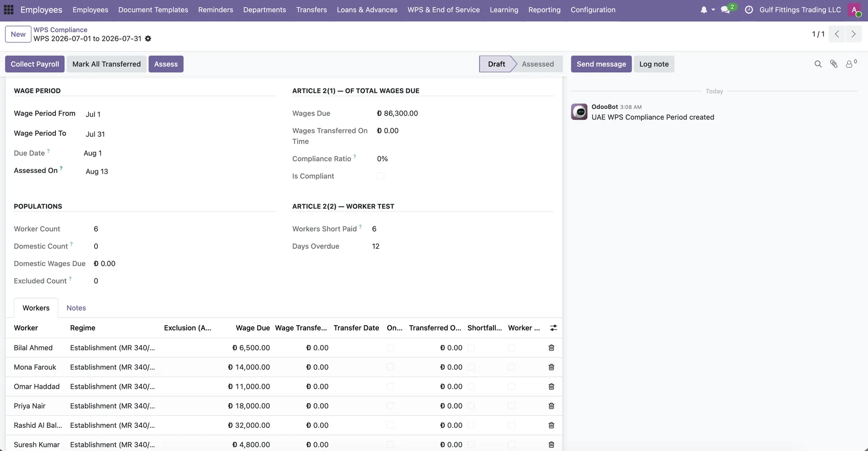Sort by Wage Due column header
This screenshot has width=868, height=451.
[x=253, y=328]
